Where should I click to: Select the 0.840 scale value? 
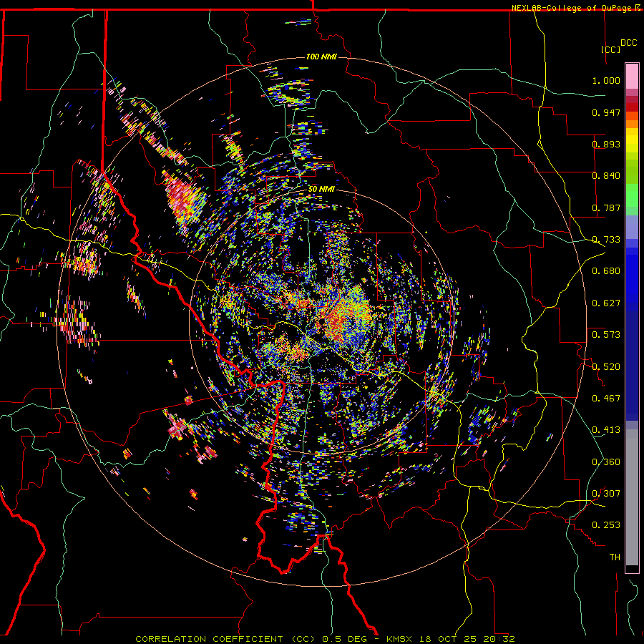(606, 176)
